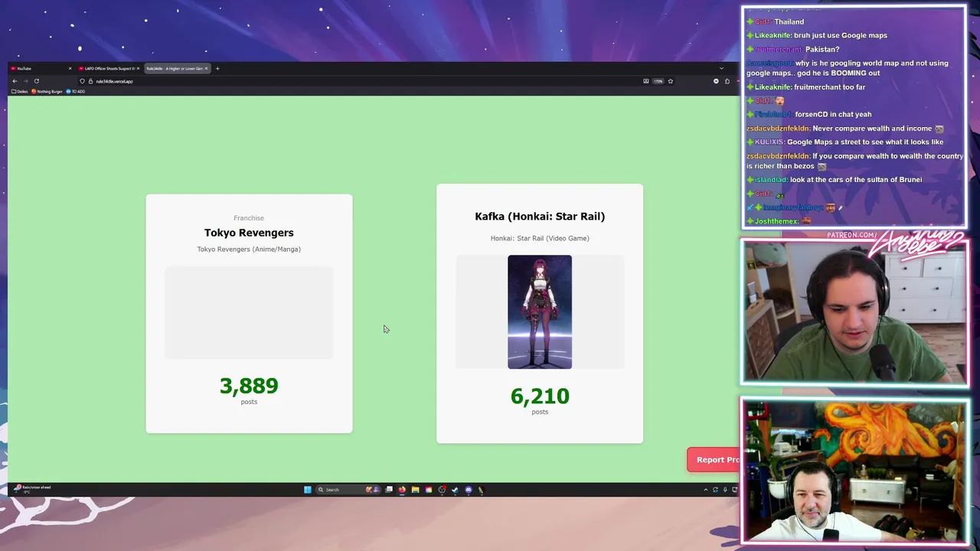The width and height of the screenshot is (980, 551).
Task: Close the Rule34dle tab
Action: point(206,69)
